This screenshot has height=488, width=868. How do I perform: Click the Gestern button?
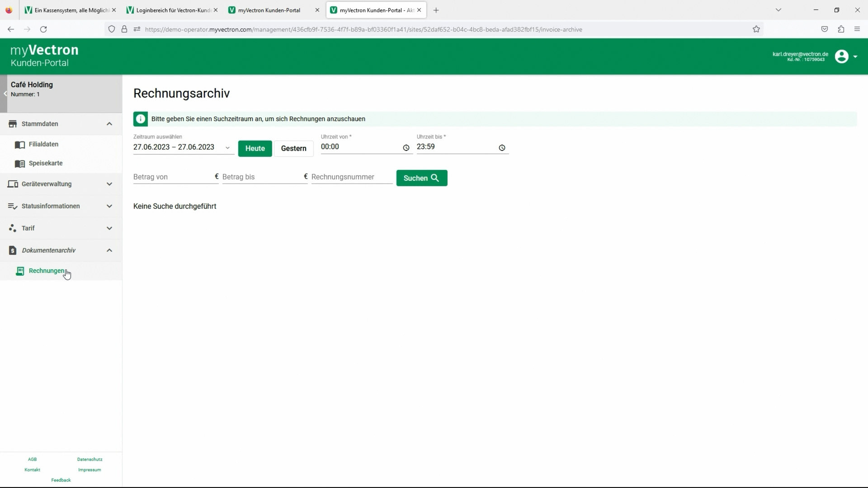(293, 148)
